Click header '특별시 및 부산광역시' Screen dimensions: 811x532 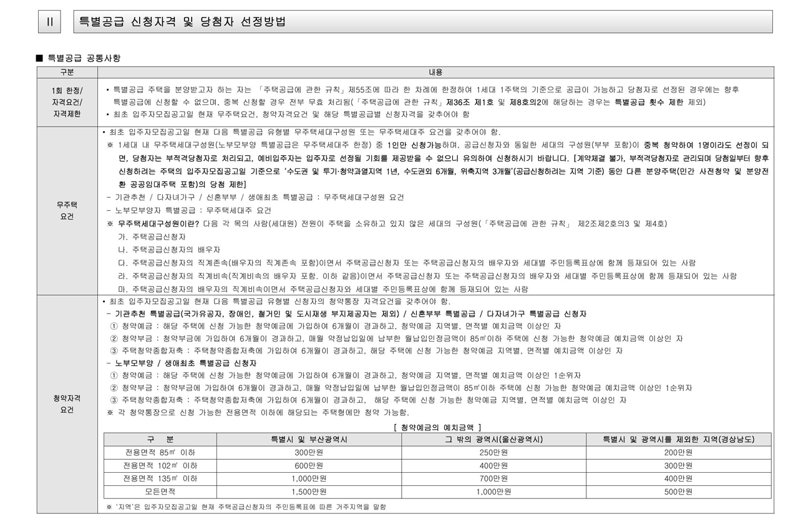tap(309, 439)
